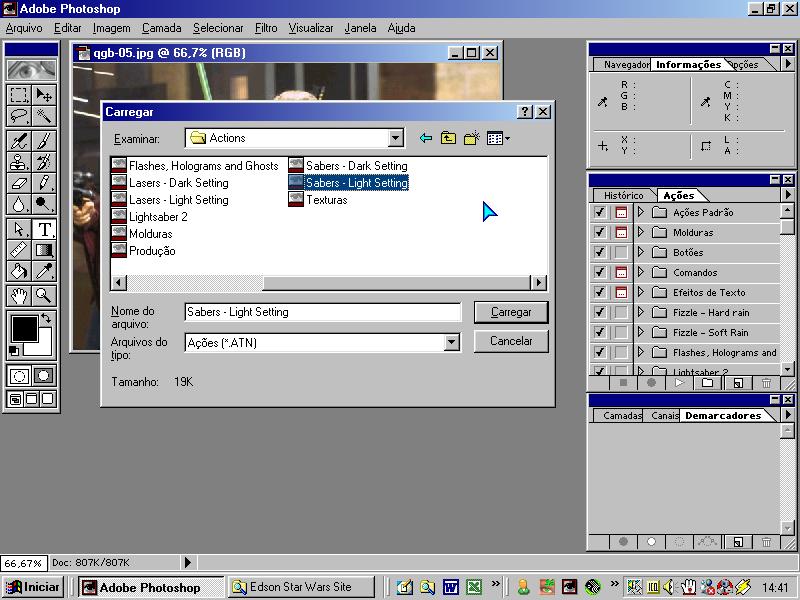800x600 pixels.
Task: Toggle checkmark for Molduras set
Action: (x=600, y=232)
